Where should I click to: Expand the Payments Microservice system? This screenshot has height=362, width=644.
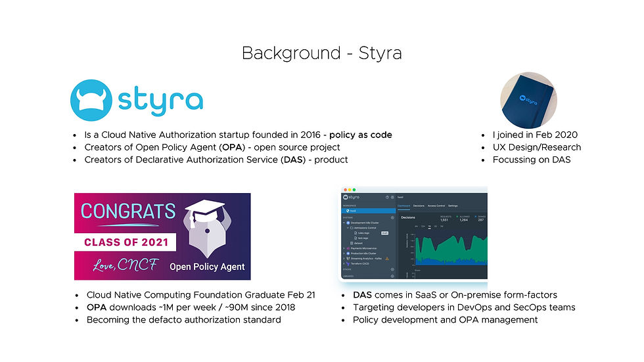coord(344,248)
